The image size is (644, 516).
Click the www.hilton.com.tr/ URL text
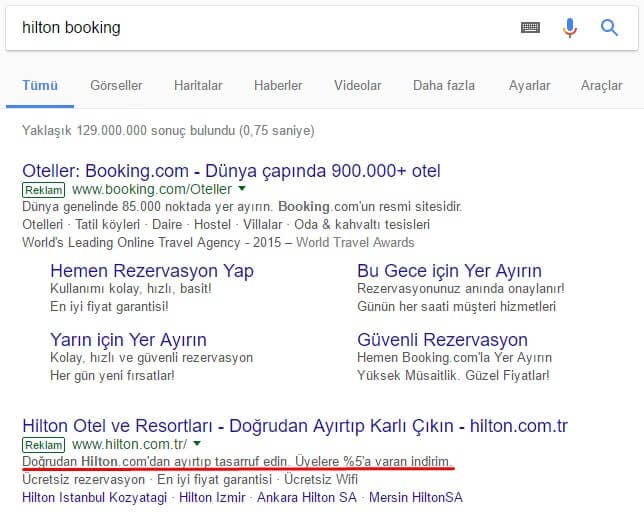[129, 445]
